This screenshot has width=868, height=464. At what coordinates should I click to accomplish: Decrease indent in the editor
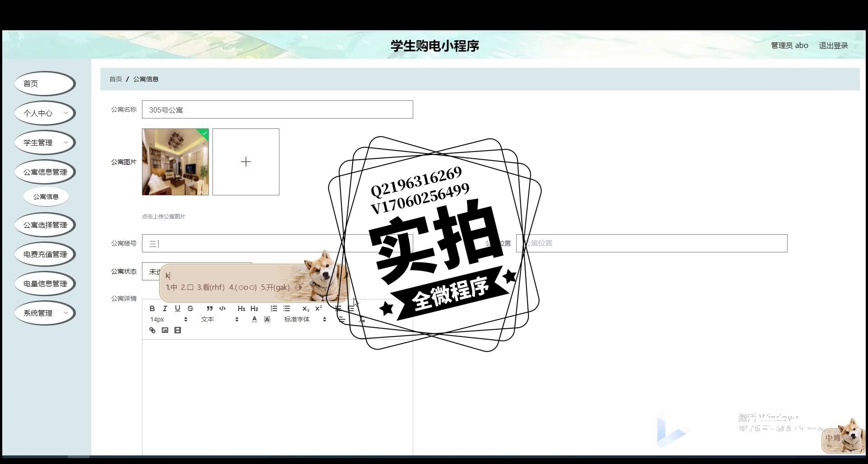tap(338, 308)
